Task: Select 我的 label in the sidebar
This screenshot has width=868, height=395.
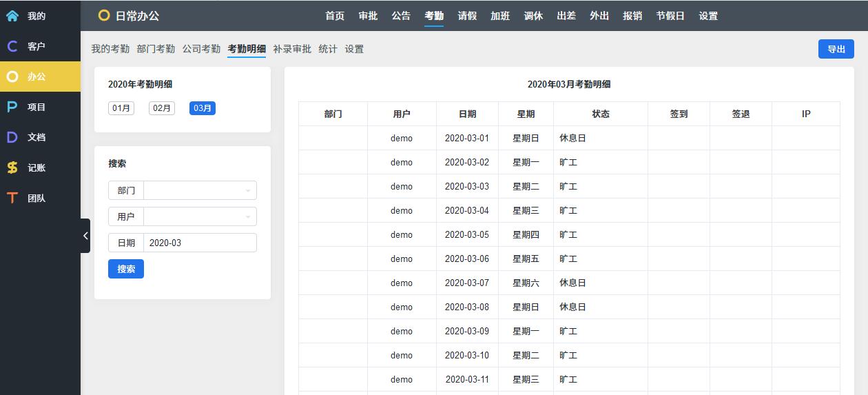Action: [x=37, y=16]
